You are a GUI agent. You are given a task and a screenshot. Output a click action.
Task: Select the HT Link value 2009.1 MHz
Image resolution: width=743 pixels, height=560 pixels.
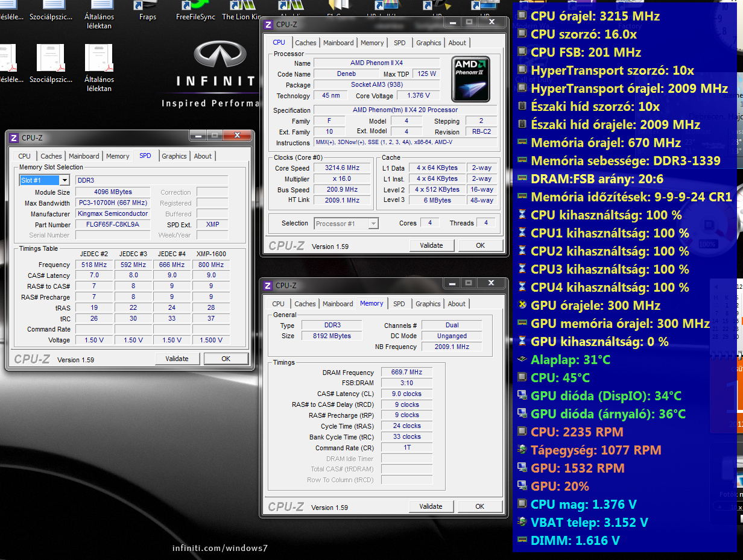(x=343, y=201)
